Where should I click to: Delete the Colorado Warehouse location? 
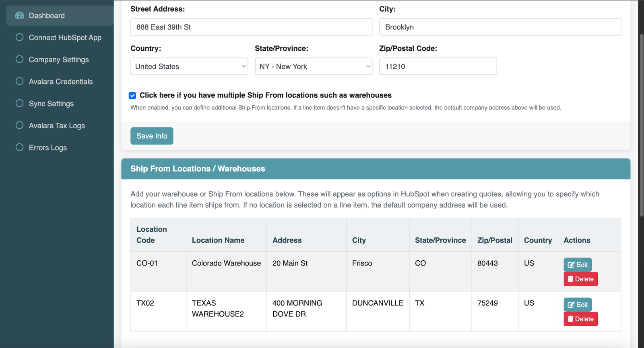[580, 279]
